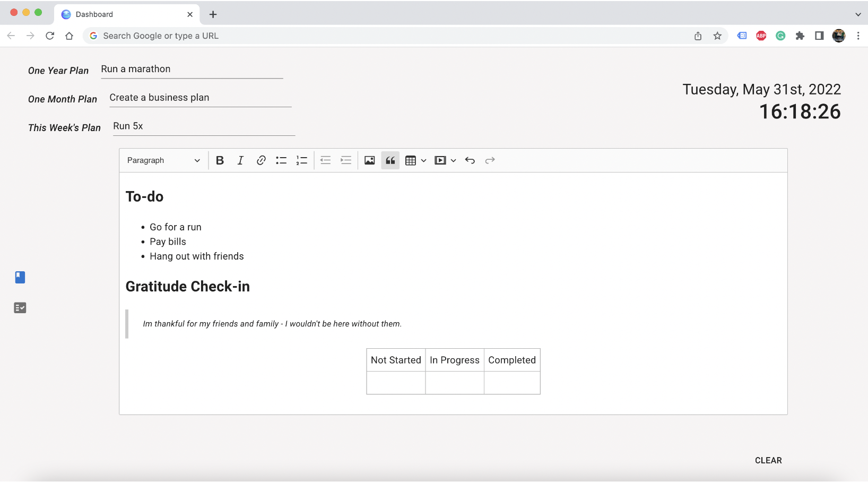Increase indent in the editor
The height and width of the screenshot is (482, 868).
click(x=346, y=160)
